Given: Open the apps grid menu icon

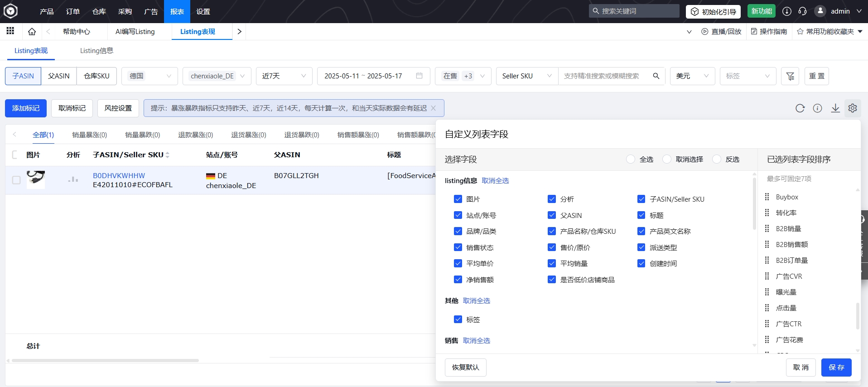Looking at the screenshot, I should click(10, 31).
